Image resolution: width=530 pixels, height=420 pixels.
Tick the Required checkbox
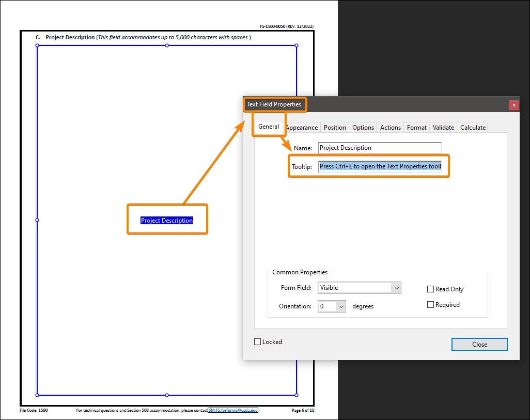(x=430, y=305)
